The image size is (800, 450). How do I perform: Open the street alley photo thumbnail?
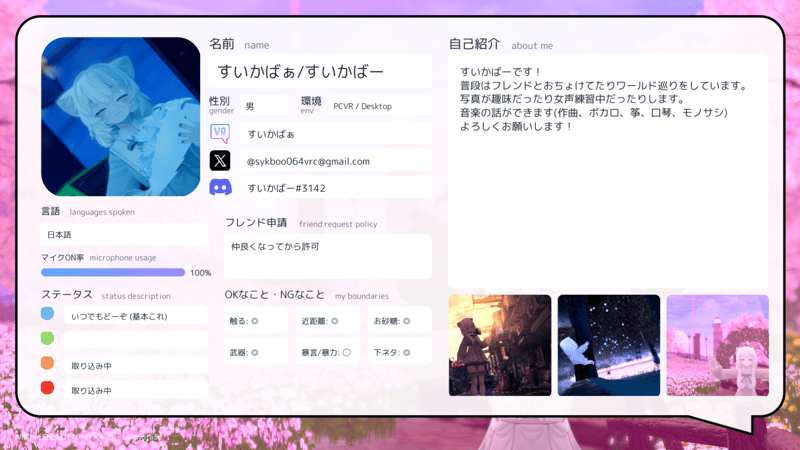(x=500, y=345)
